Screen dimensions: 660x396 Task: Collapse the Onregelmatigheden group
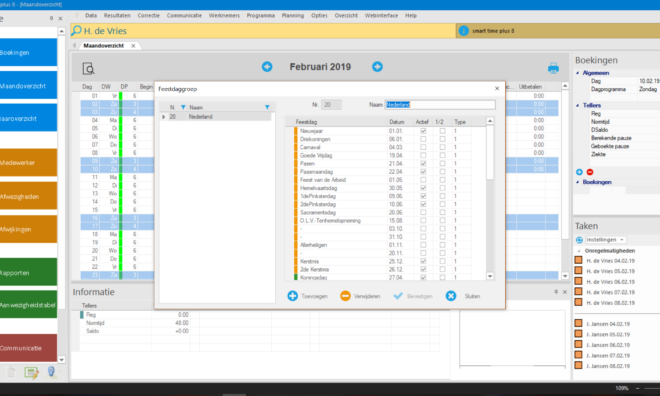[579, 251]
